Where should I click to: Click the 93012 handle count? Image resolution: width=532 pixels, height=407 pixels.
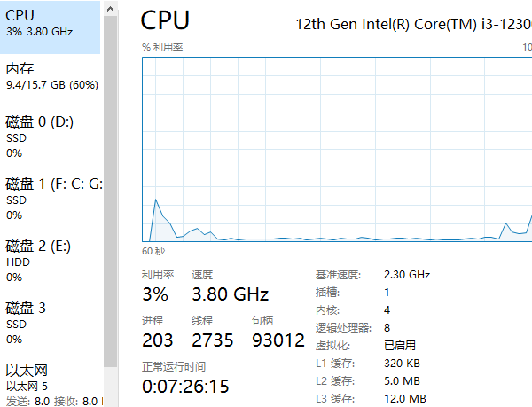(278, 340)
